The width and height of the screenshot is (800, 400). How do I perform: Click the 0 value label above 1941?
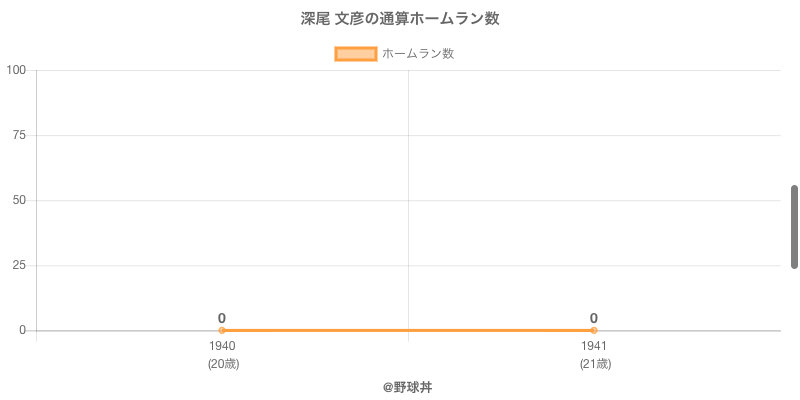pyautogui.click(x=594, y=318)
